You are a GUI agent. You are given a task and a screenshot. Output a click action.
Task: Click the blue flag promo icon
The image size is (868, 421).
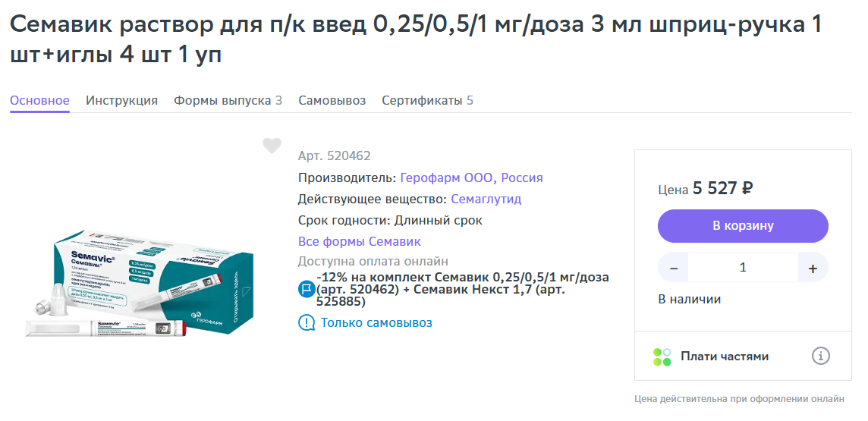tap(306, 289)
